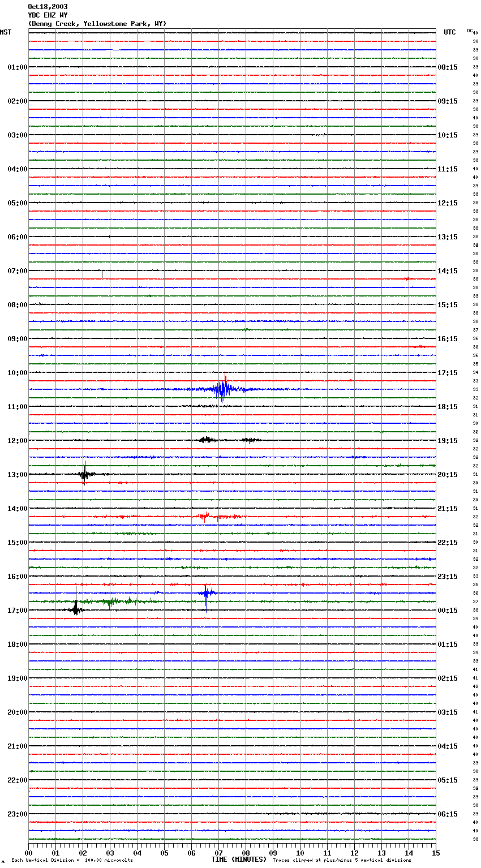Click minute tick label 05 on the axis
The height and width of the screenshot is (868, 481).
click(164, 853)
